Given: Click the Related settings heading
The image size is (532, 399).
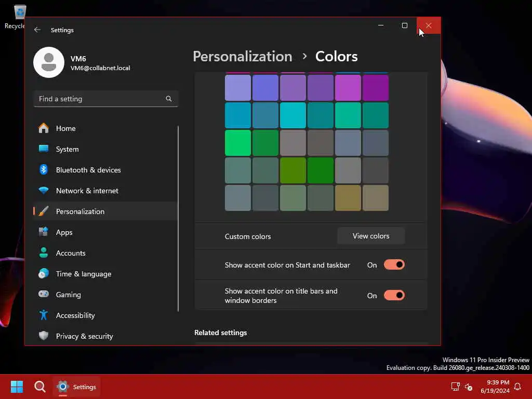Looking at the screenshot, I should coord(220,332).
